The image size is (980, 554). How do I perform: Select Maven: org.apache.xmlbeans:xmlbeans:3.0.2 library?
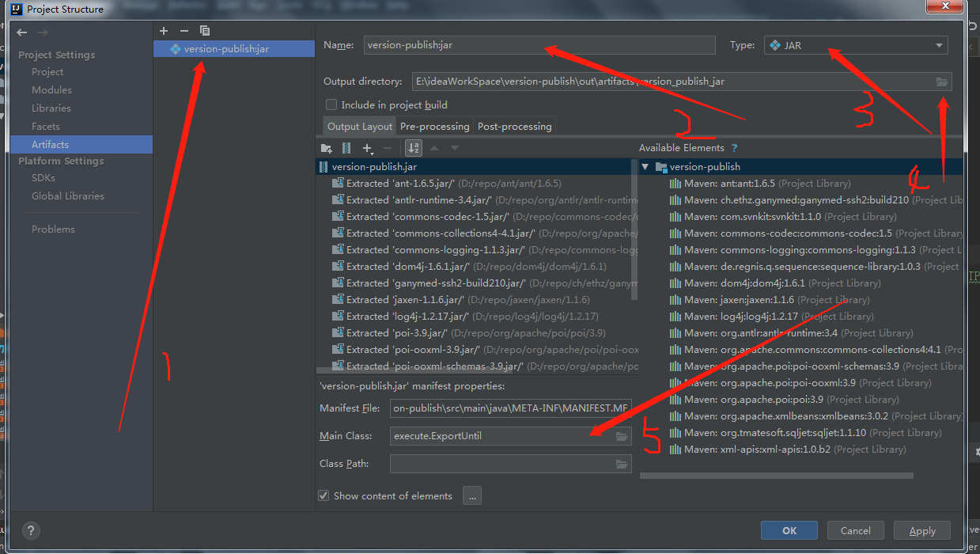click(x=817, y=416)
